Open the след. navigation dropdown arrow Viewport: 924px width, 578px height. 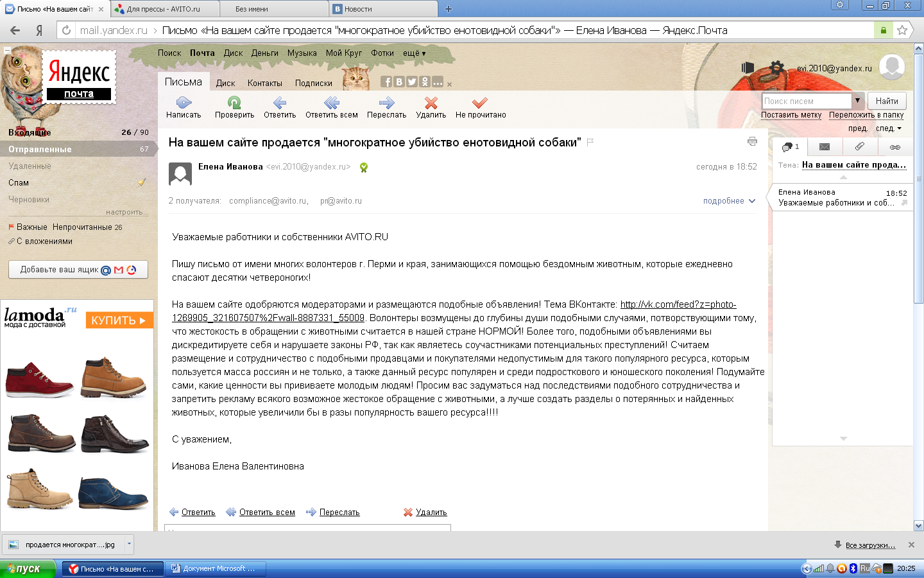coord(899,128)
